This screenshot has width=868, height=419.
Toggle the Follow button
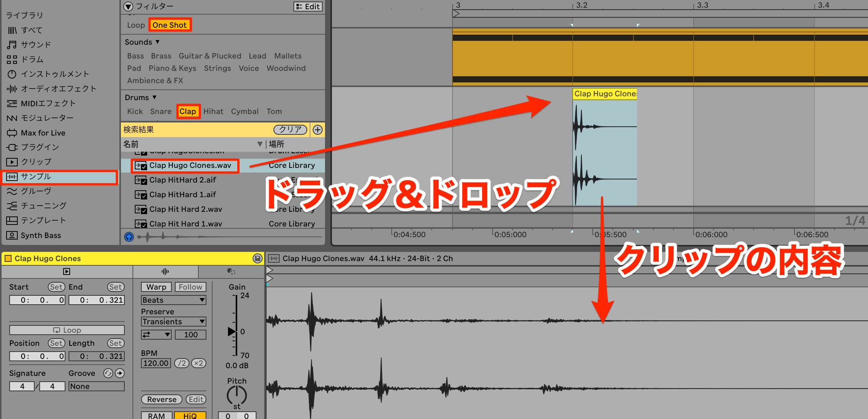tap(190, 287)
